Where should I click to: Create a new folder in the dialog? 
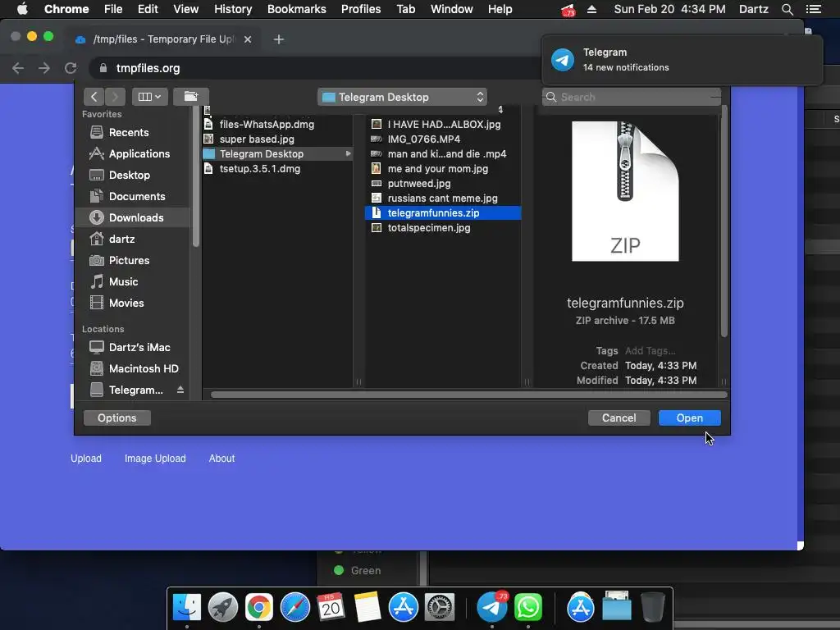coord(191,97)
